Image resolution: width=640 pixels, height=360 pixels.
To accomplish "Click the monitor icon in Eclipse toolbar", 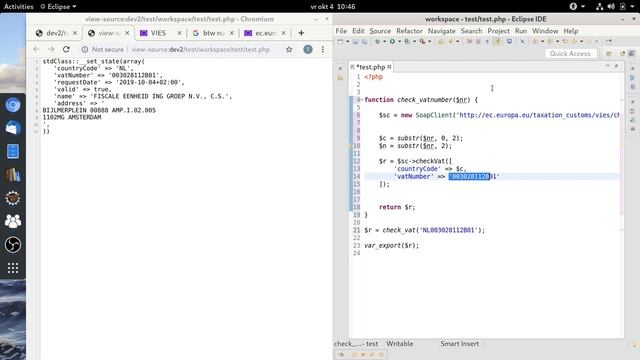I will click(x=509, y=41).
